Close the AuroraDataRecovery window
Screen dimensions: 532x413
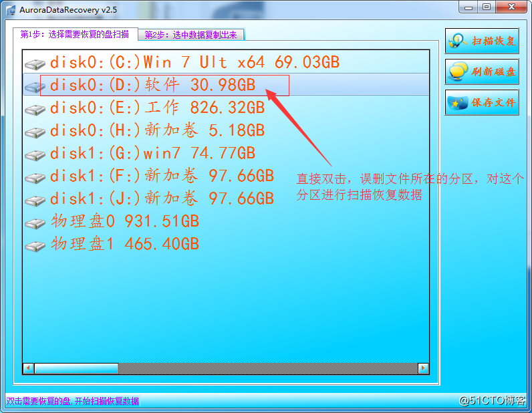[x=512, y=7]
